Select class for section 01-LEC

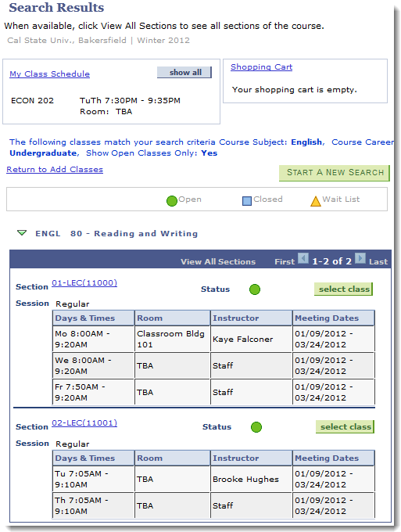pyautogui.click(x=343, y=289)
